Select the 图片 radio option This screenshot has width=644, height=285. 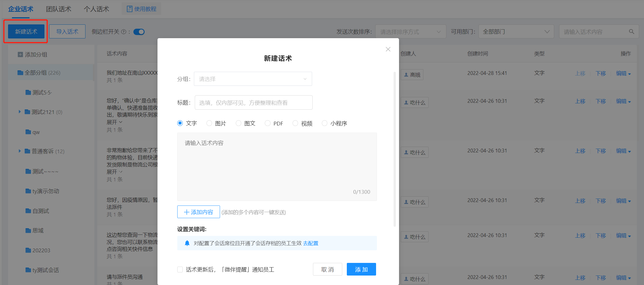(x=209, y=123)
